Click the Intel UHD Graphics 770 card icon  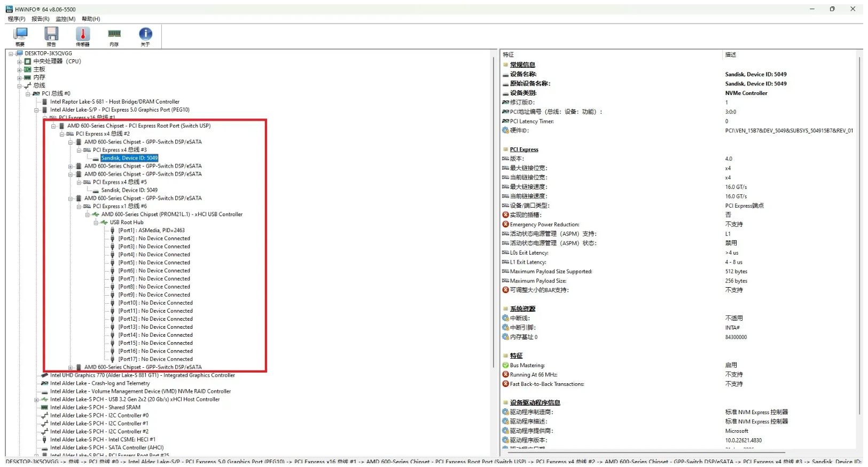click(x=45, y=375)
